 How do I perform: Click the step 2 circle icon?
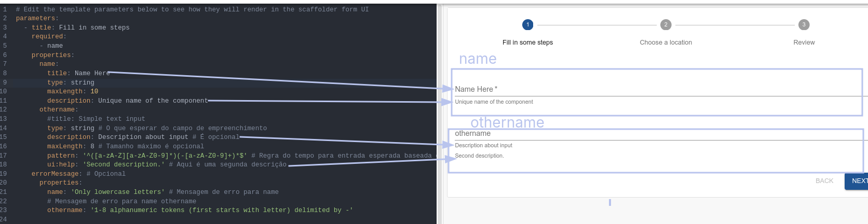pos(666,24)
